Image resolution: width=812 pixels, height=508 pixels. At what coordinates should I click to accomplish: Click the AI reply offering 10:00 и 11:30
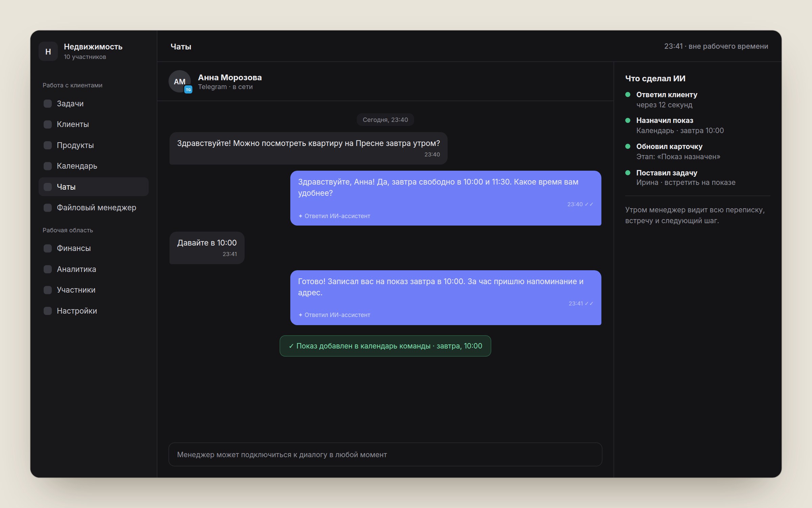(x=446, y=198)
